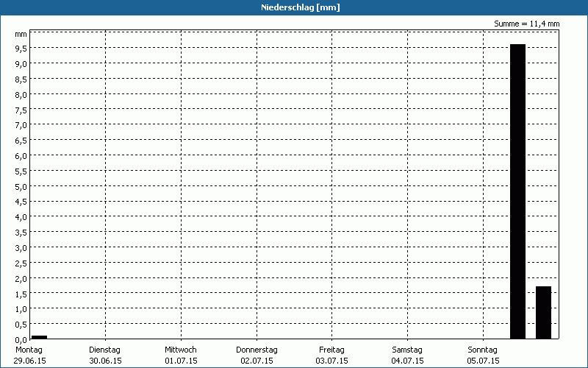Select the 'Samstag' day label
588x368 pixels.
tap(407, 350)
